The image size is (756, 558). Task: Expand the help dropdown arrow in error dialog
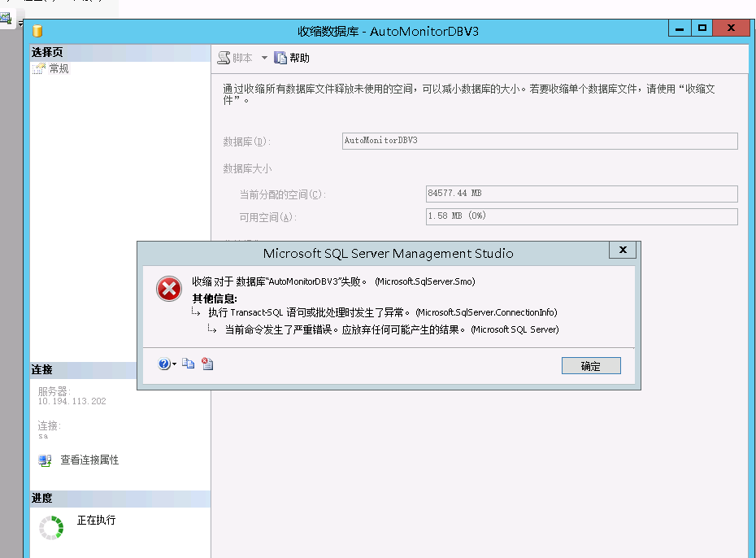(x=174, y=364)
